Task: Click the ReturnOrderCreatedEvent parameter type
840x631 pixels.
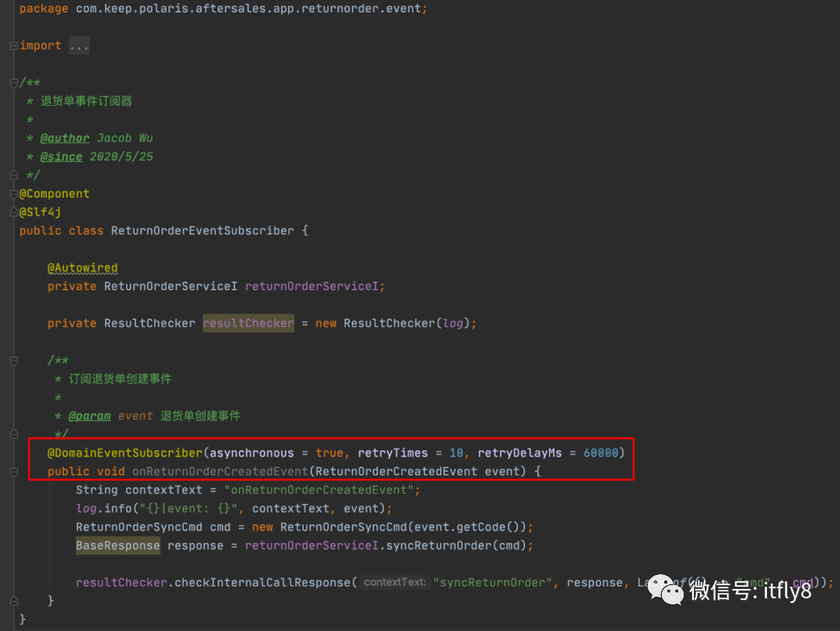Action: [x=397, y=471]
